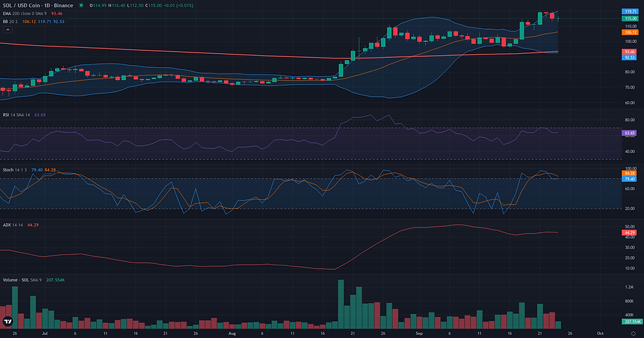Click the 207.554K volume scale label
Screen dimensions: 644x338
pyautogui.click(x=632, y=322)
